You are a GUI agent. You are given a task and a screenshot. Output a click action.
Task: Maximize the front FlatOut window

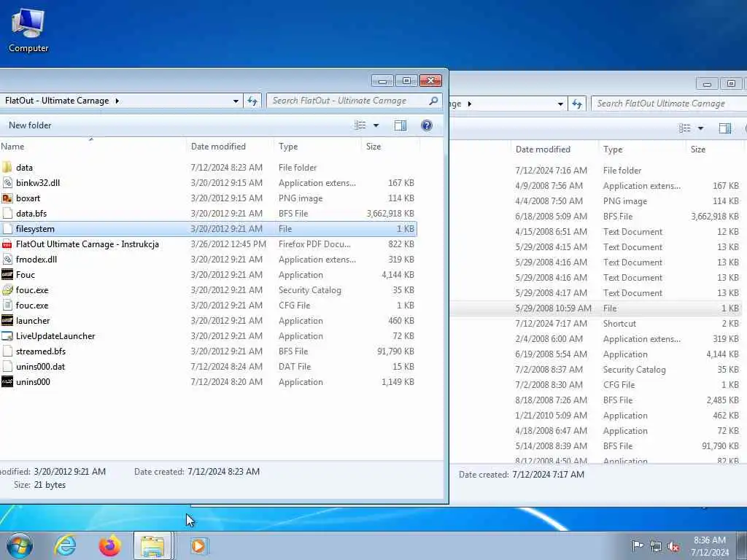[x=406, y=81]
